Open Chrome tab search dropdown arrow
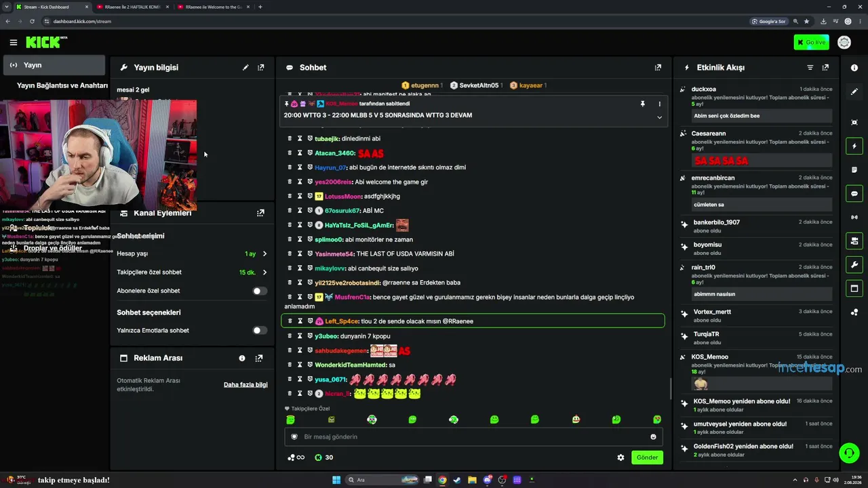868x488 pixels. point(8,7)
